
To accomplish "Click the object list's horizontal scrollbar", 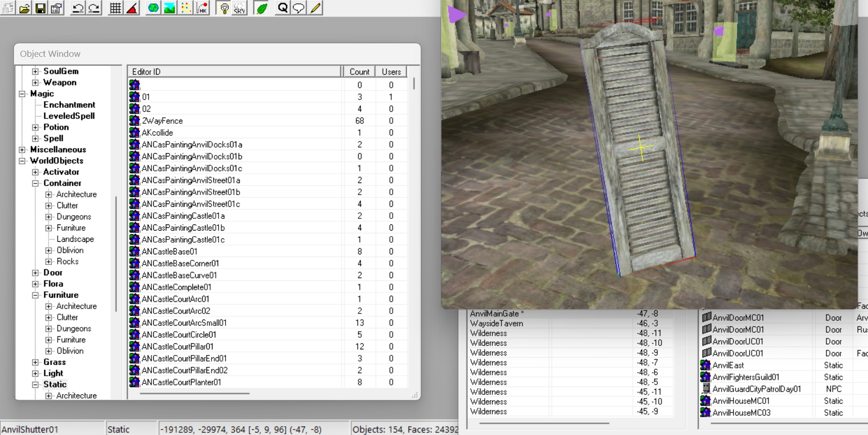I will point(194,394).
